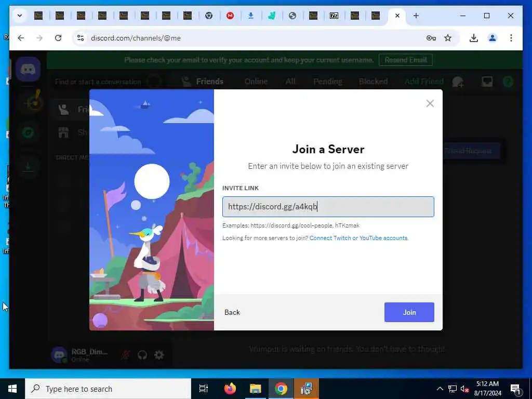Go back one page in Chrome
This screenshot has height=399, width=532.
[21, 38]
